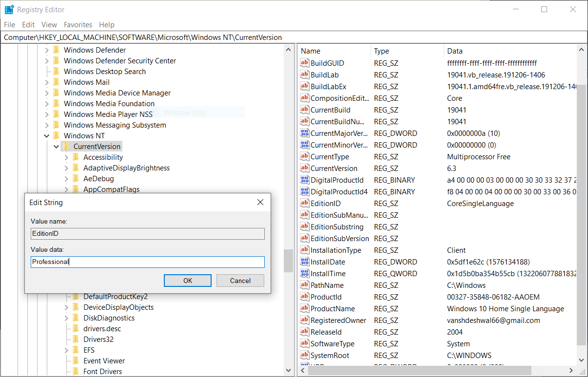Click the folder icon of Windows Defender
The image size is (588, 377).
56,50
